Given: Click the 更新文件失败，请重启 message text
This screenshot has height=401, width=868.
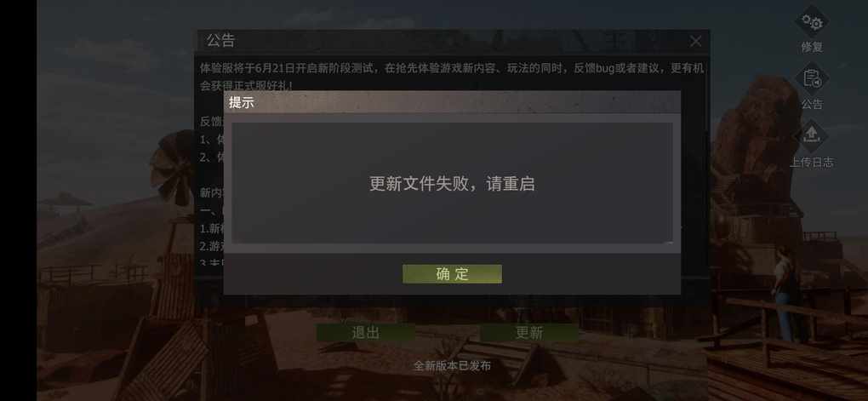Looking at the screenshot, I should (452, 183).
